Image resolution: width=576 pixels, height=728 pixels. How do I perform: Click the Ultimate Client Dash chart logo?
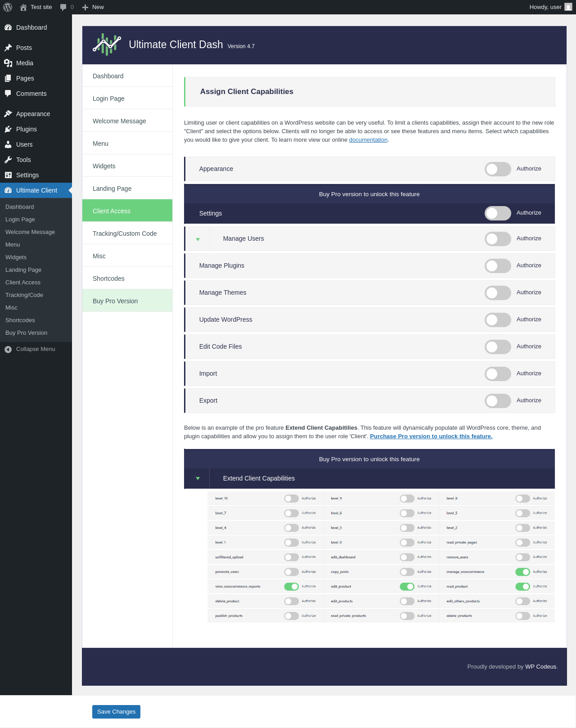pos(107,45)
